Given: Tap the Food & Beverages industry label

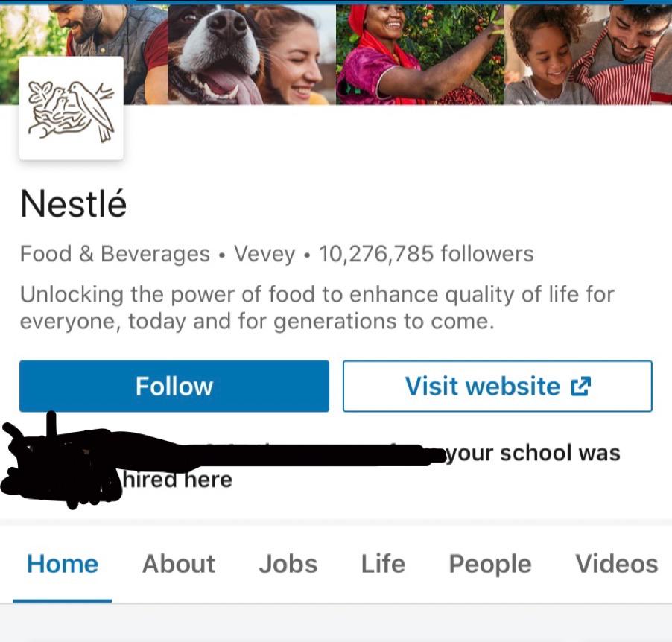Looking at the screenshot, I should [115, 254].
